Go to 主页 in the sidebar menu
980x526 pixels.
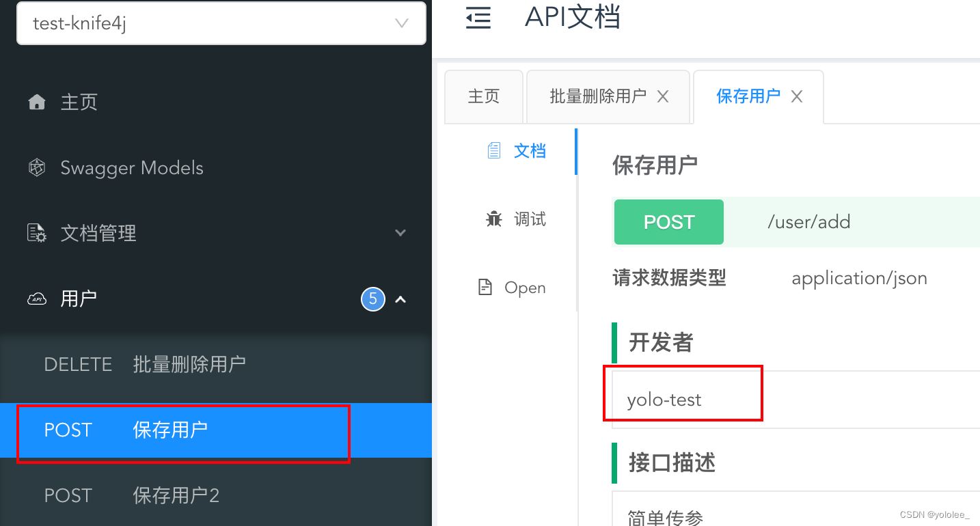pos(216,102)
